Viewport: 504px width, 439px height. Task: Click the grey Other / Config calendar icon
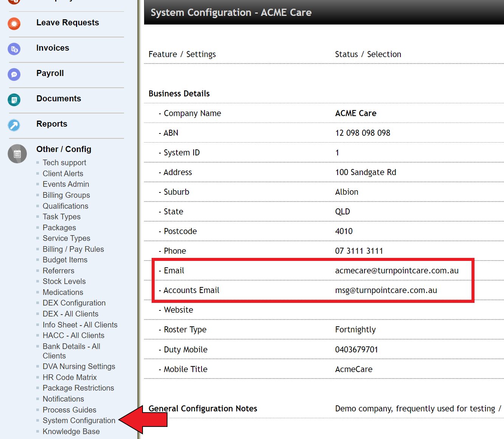[17, 154]
